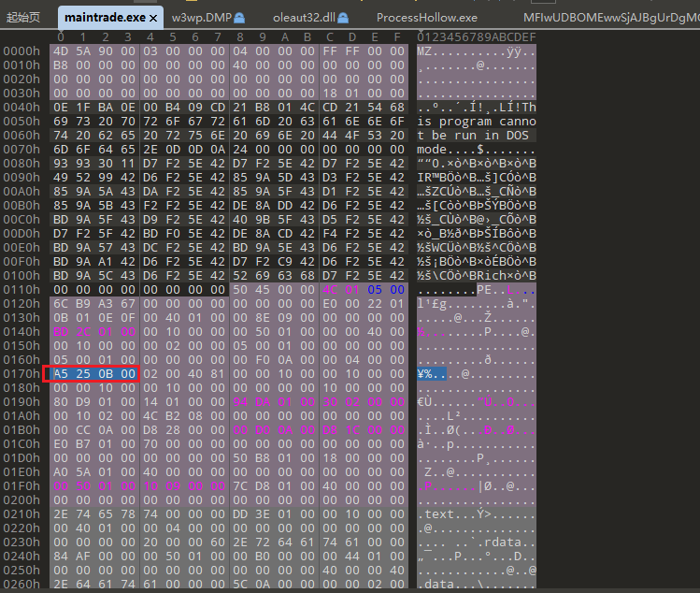Screen dimensions: 700x593
Task: Click offset label 0200h
Action: click(x=21, y=500)
